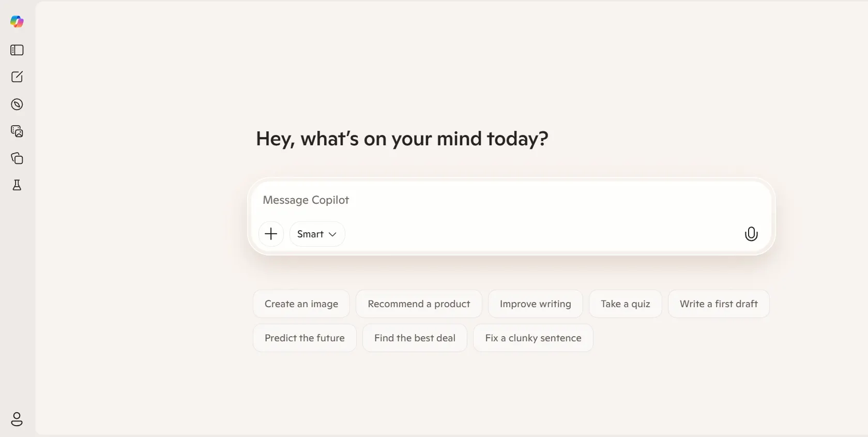Start voice input with the microphone icon

pyautogui.click(x=751, y=234)
